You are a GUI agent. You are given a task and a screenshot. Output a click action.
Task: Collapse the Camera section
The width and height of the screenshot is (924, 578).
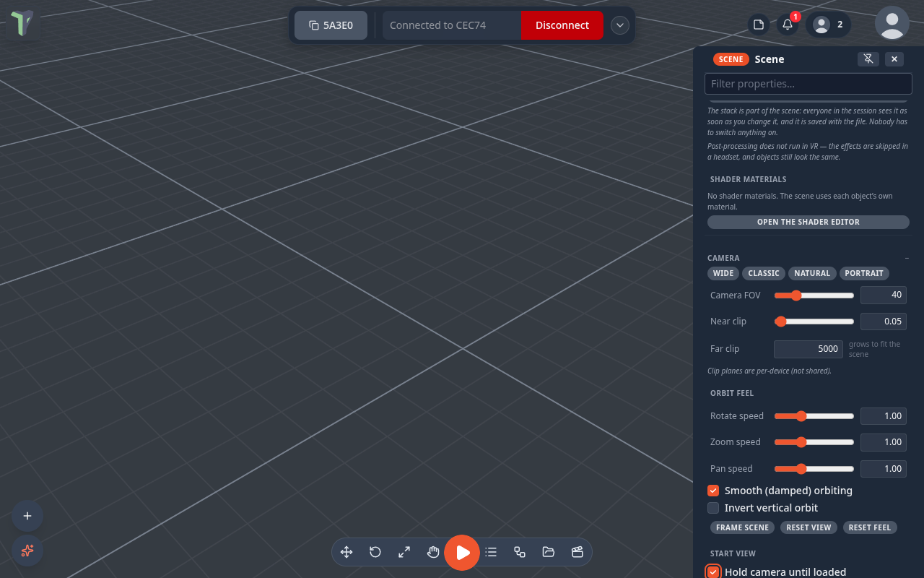coord(907,258)
